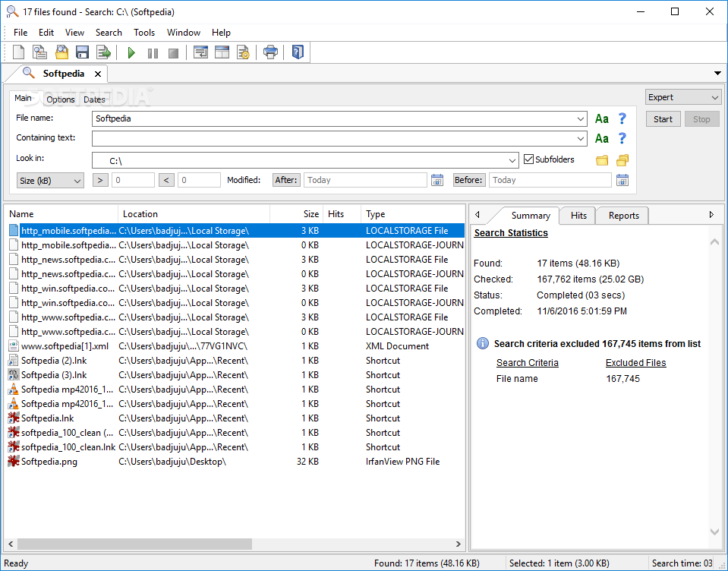Start search with the green play icon

[x=131, y=52]
